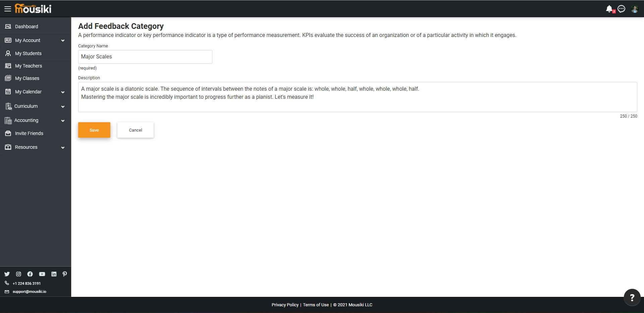Viewport: 644px width, 313px height.
Task: Click the My Classes sidebar icon
Action: (8, 78)
